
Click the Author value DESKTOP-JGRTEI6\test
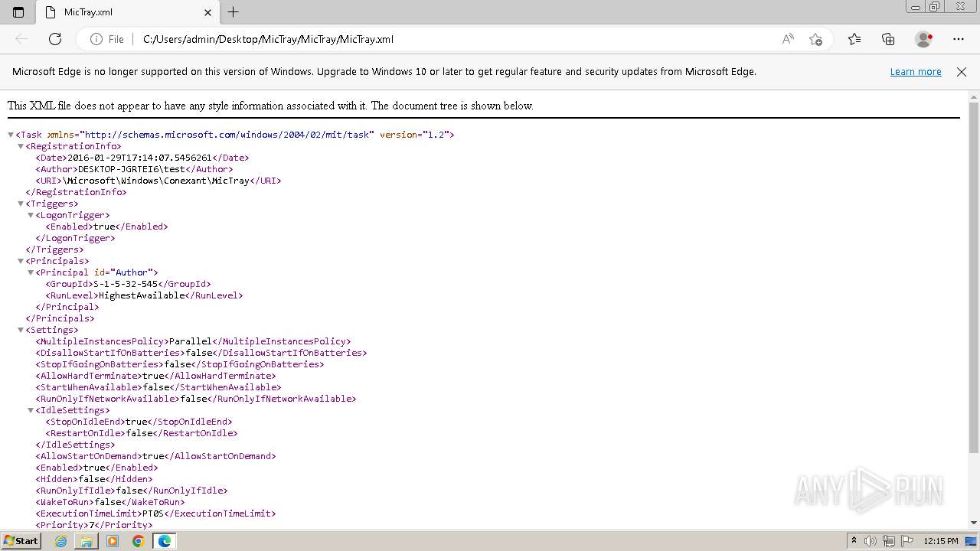[132, 169]
